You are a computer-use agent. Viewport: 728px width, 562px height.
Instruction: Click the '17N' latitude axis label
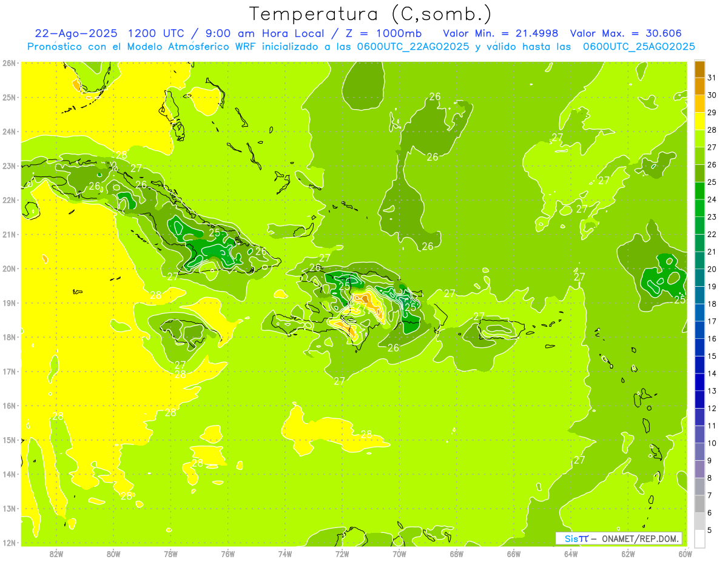9,371
